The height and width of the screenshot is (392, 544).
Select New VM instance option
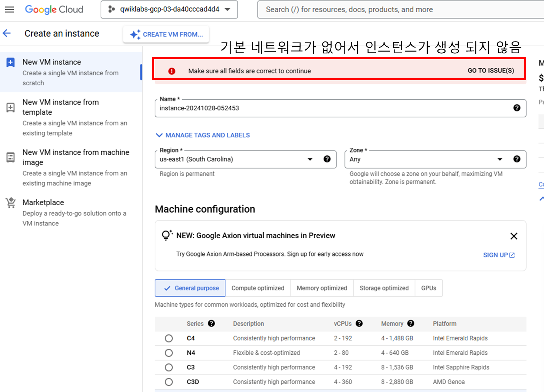pyautogui.click(x=71, y=72)
